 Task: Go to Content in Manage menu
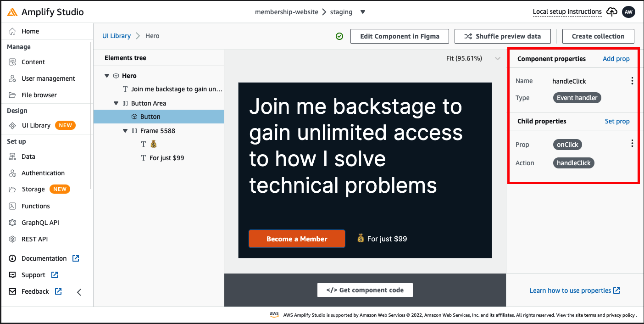(33, 62)
